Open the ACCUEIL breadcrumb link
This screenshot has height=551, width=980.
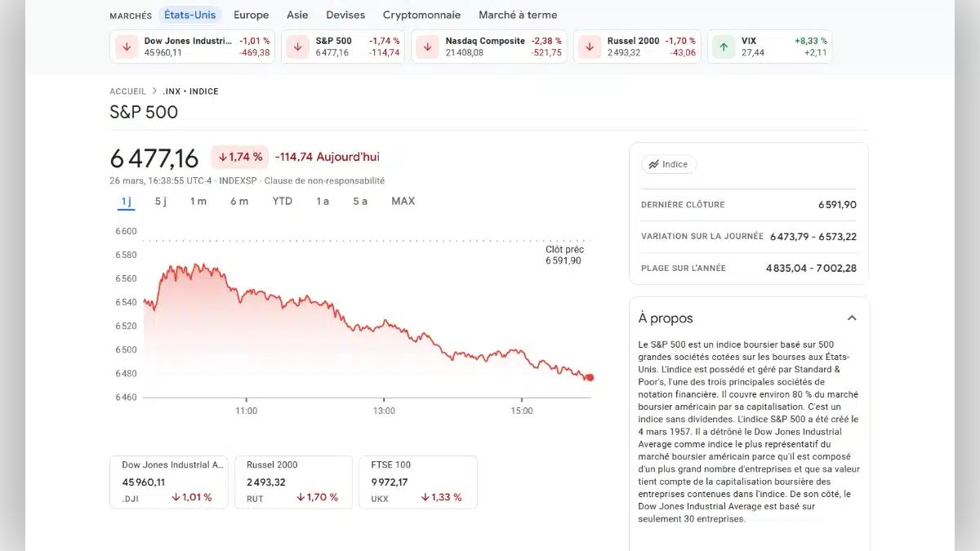click(127, 91)
